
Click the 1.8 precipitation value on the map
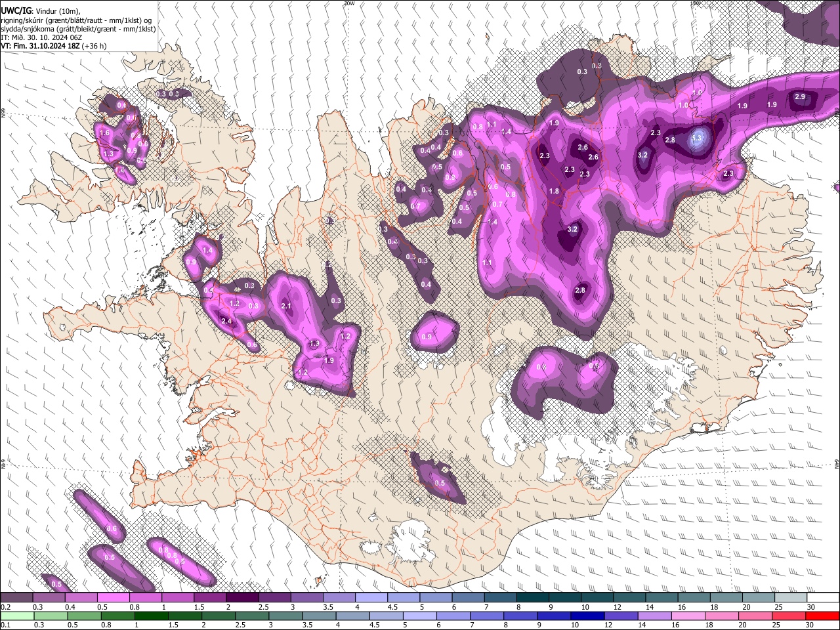554,192
